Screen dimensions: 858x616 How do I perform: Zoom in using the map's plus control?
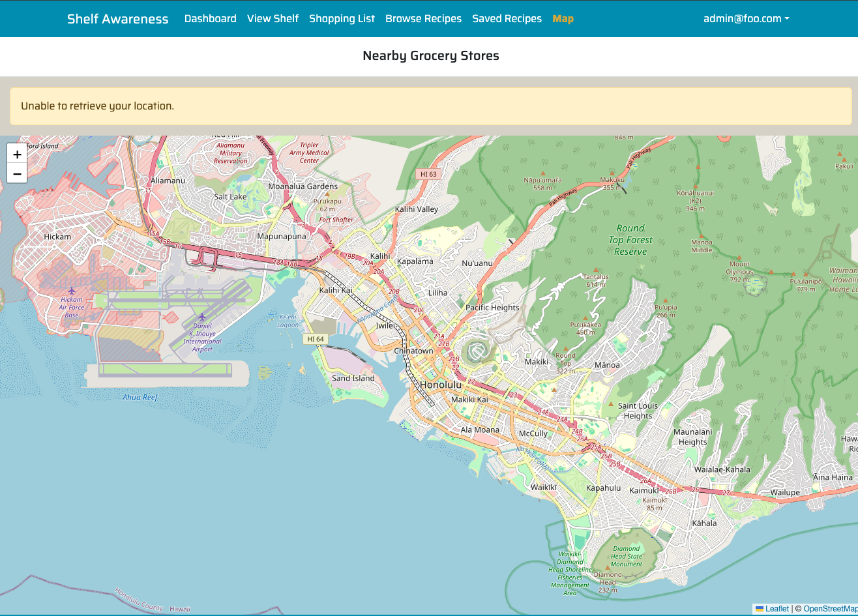[x=16, y=154]
